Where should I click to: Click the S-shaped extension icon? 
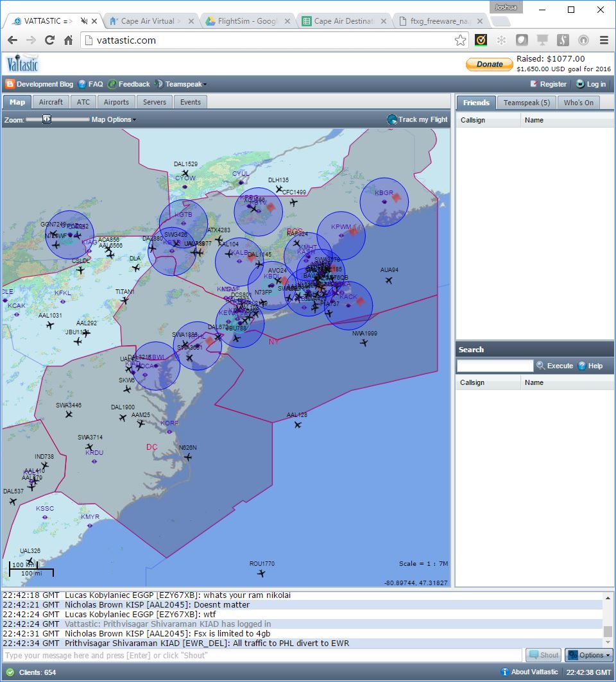(563, 40)
